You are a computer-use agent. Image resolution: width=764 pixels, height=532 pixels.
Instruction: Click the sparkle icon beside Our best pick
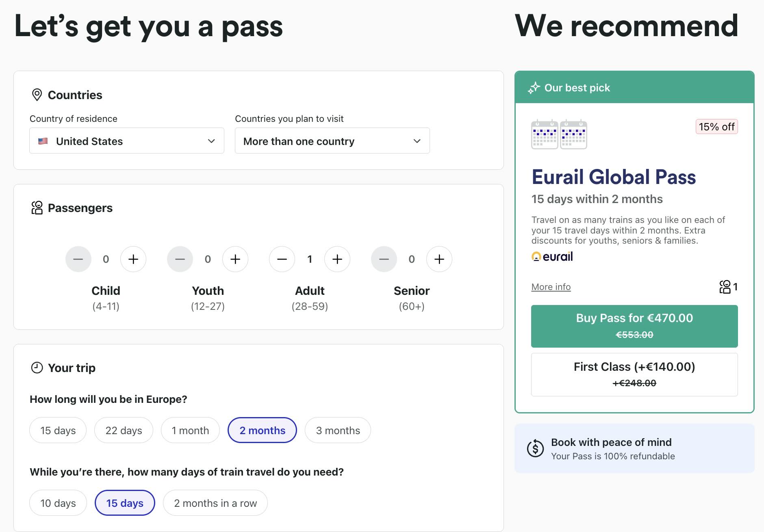[x=534, y=87]
